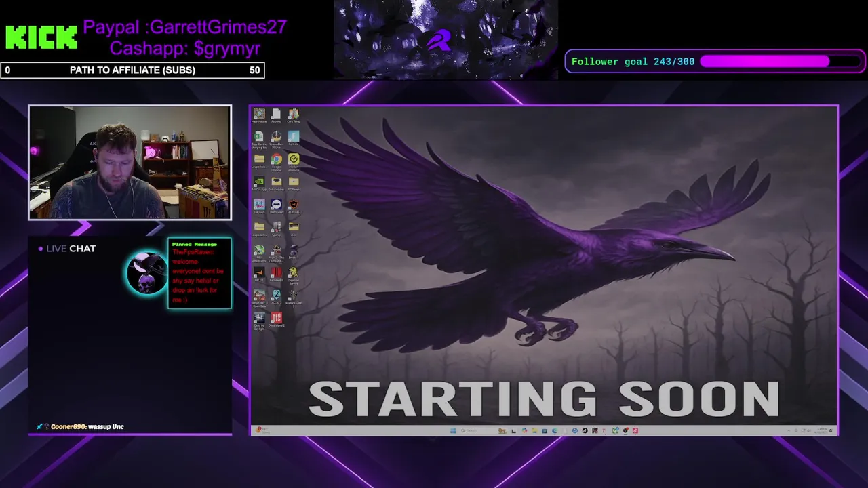
Task: Click the green KICK logo
Action: tap(41, 38)
